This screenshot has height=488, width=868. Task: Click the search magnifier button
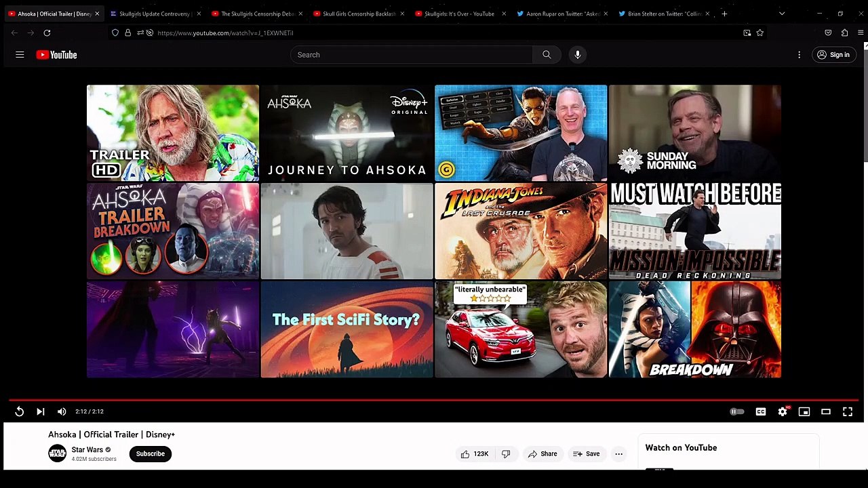pos(547,55)
